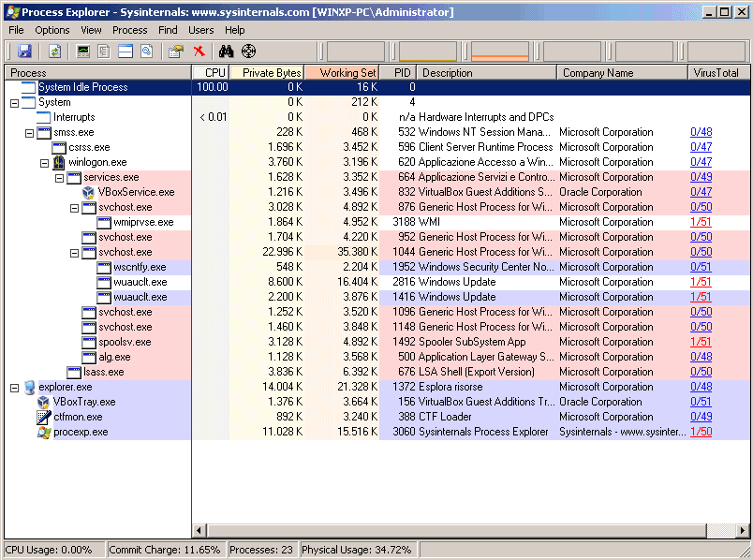
Task: Open VirusTotal 1/50 result for procexp.exe
Action: (701, 433)
